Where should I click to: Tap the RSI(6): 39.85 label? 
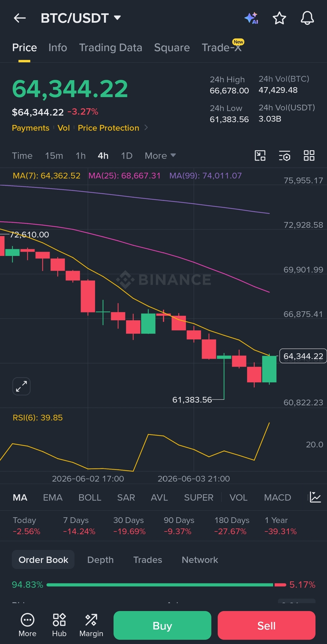coord(38,417)
